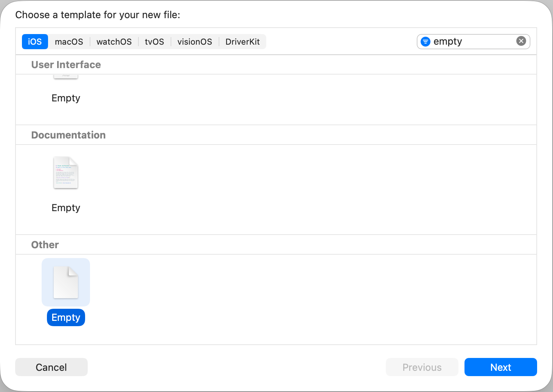Switch to the visionOS platform tab
This screenshot has width=553, height=392.
click(x=195, y=42)
